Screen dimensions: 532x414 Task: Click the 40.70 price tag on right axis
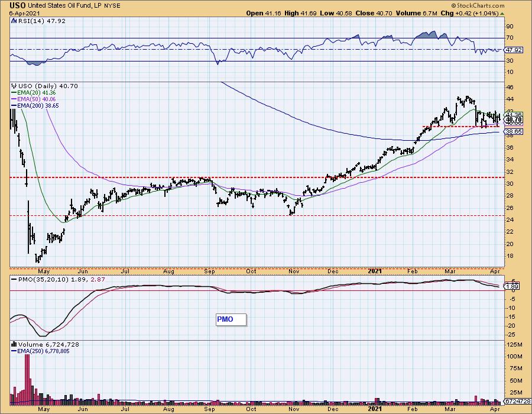[514, 119]
